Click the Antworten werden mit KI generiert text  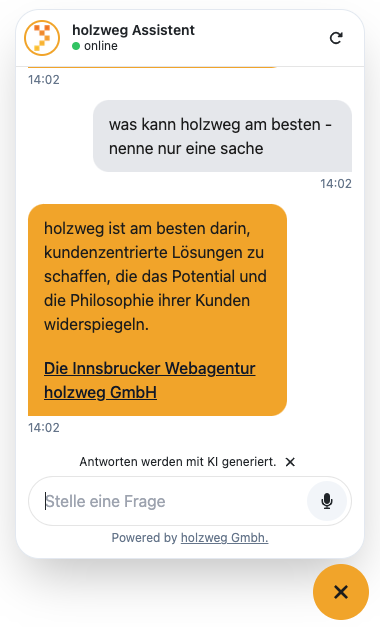(178, 462)
